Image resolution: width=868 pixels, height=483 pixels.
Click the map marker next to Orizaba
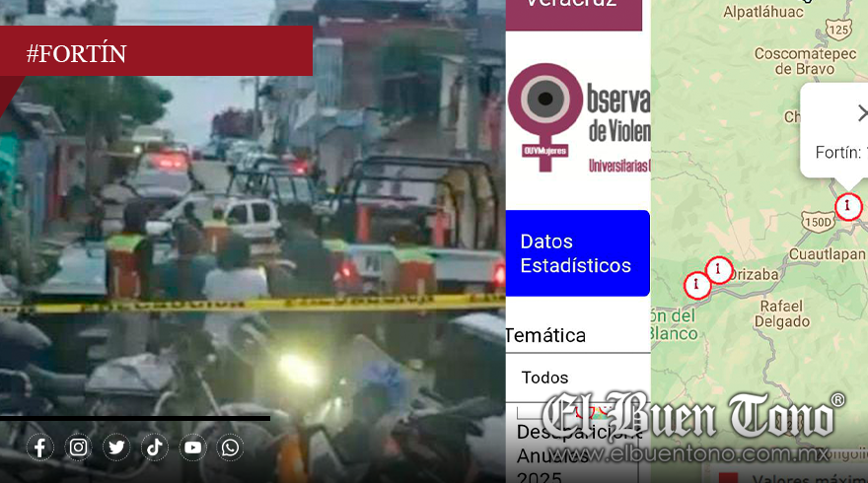pyautogui.click(x=719, y=269)
